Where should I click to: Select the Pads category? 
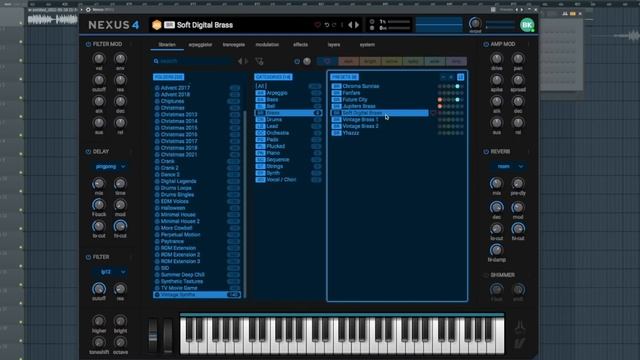click(x=288, y=140)
